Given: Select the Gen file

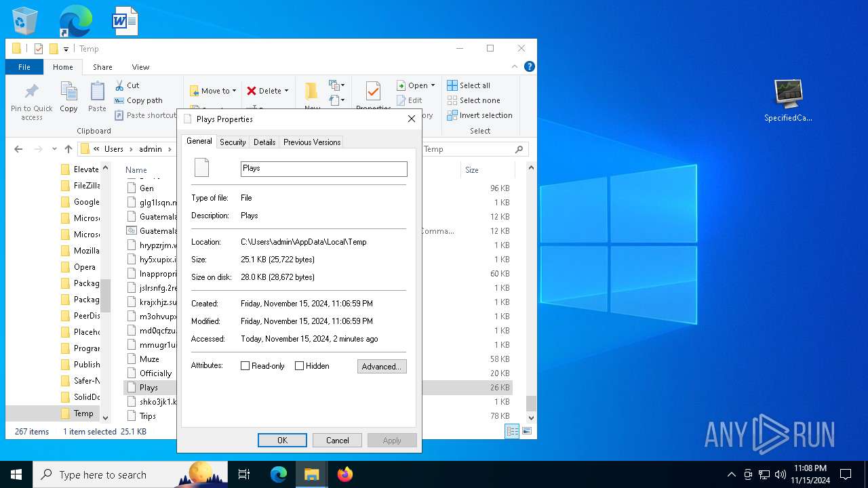Looking at the screenshot, I should (146, 188).
